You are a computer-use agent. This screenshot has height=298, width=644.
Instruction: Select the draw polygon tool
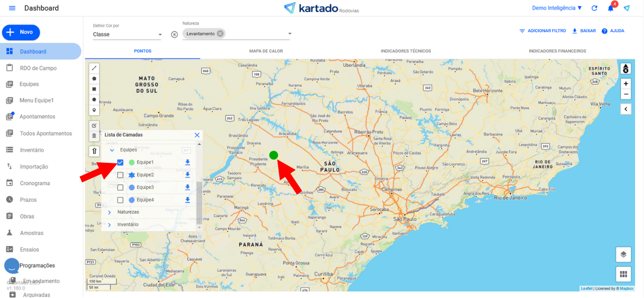tap(94, 78)
